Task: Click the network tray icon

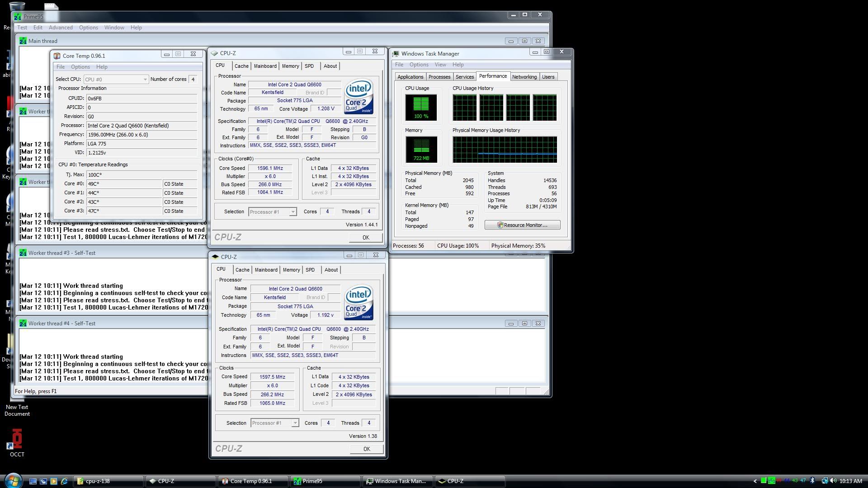Action: point(825,481)
